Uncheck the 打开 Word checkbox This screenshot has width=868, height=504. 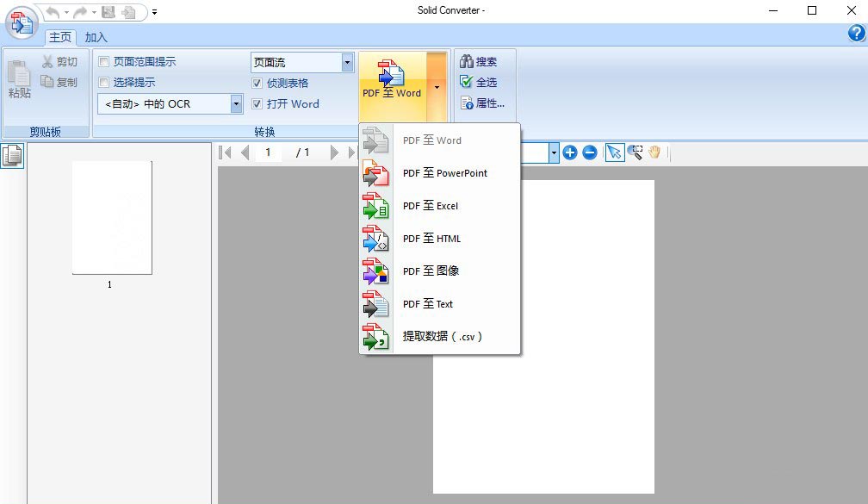tap(257, 103)
